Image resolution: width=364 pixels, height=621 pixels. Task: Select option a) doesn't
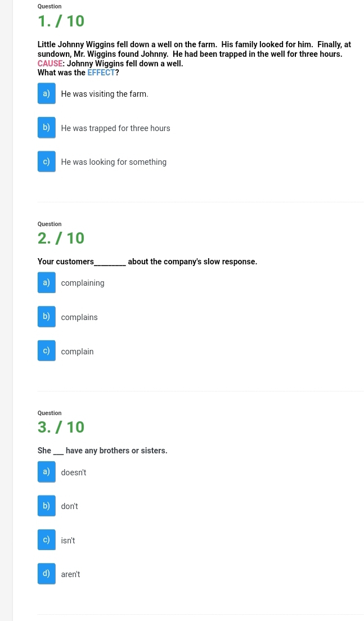click(x=46, y=472)
